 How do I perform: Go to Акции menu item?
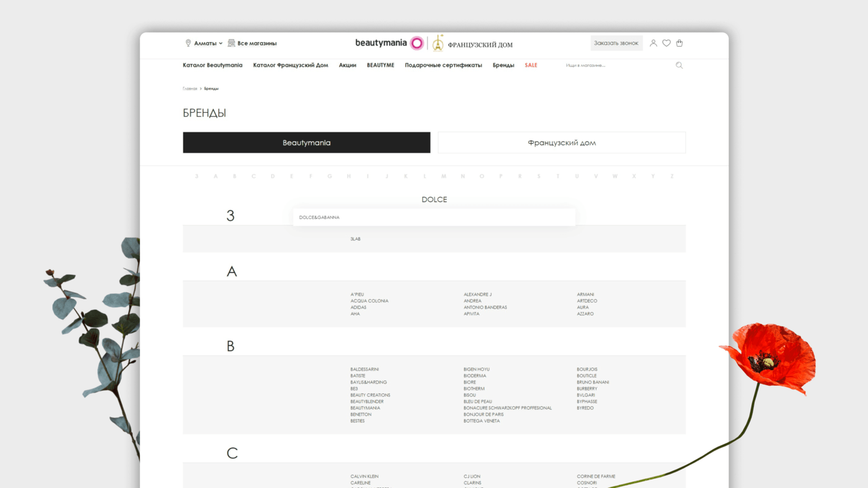(x=348, y=65)
